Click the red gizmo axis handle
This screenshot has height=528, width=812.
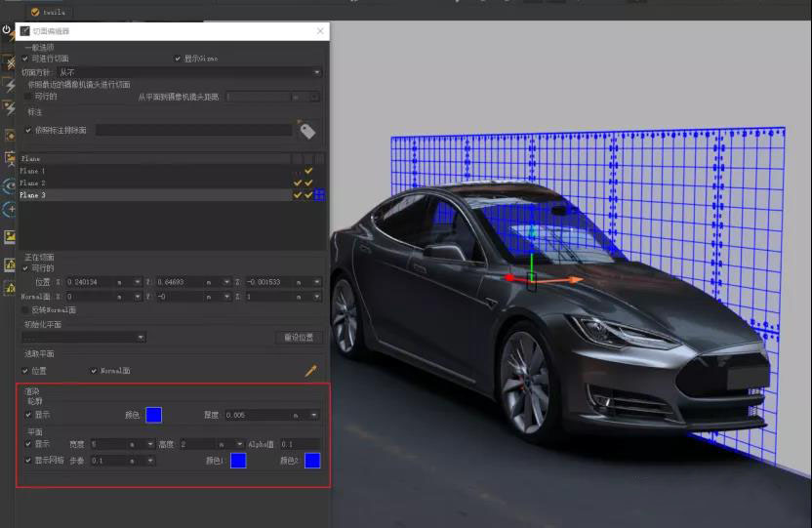pos(509,278)
